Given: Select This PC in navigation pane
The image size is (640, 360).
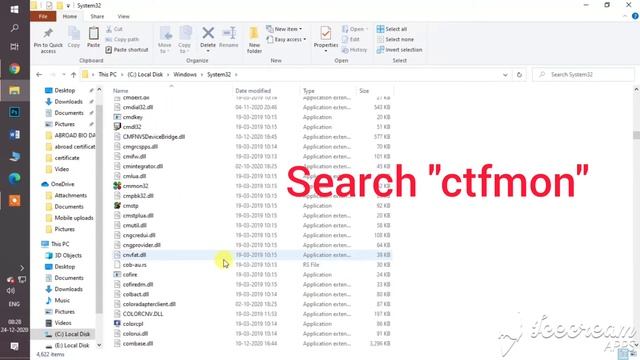Looking at the screenshot, I should tap(60, 244).
